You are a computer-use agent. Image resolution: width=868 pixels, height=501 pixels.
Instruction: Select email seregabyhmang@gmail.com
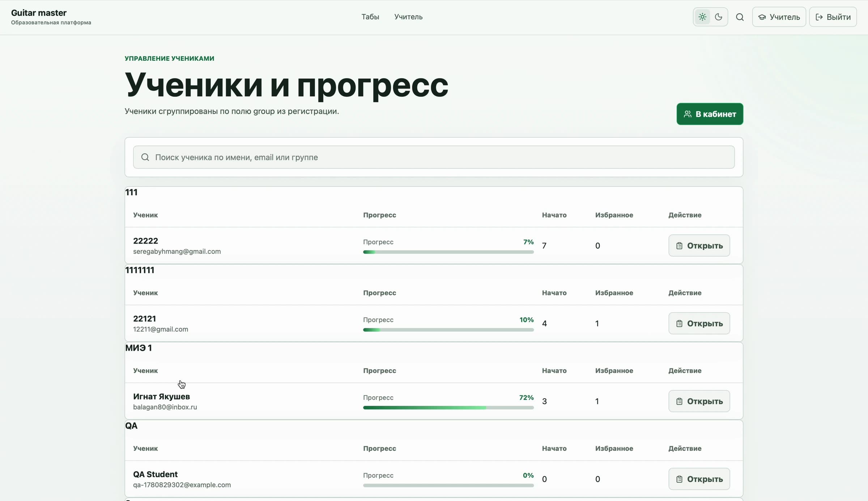coord(177,252)
